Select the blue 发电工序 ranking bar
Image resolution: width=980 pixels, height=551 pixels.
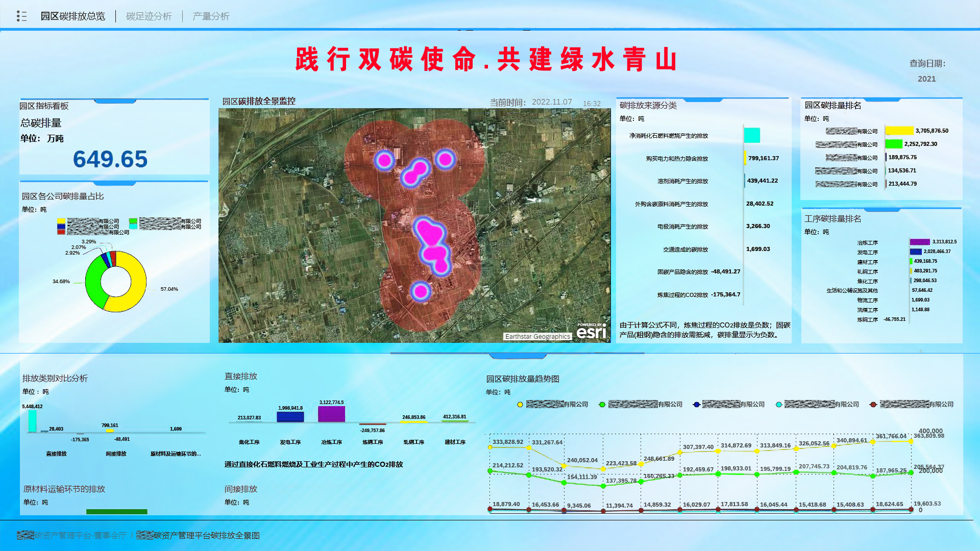(x=916, y=252)
